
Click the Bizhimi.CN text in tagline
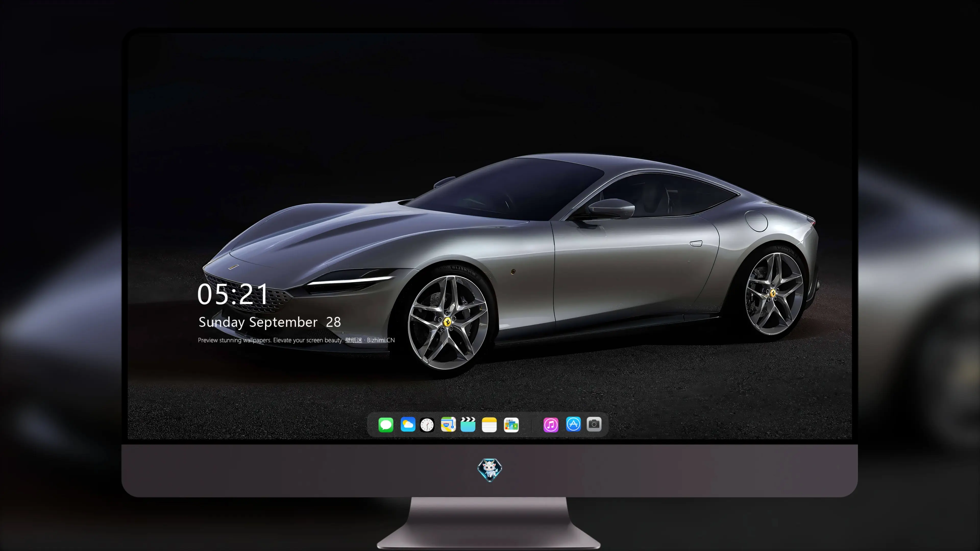click(381, 340)
